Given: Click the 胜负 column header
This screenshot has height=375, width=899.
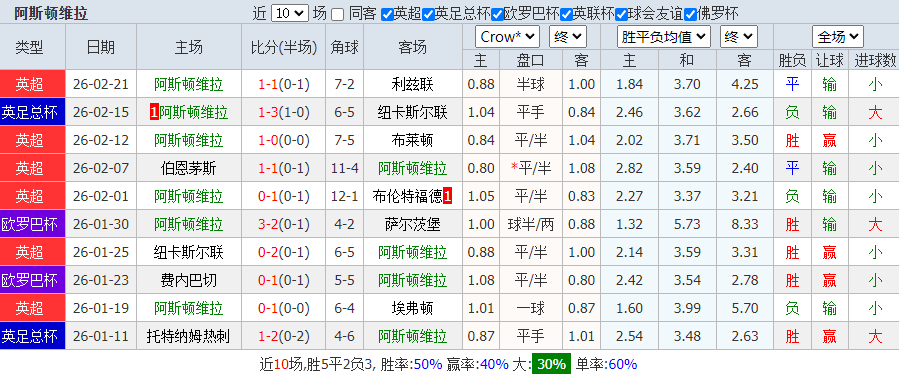Looking at the screenshot, I should click(792, 60).
